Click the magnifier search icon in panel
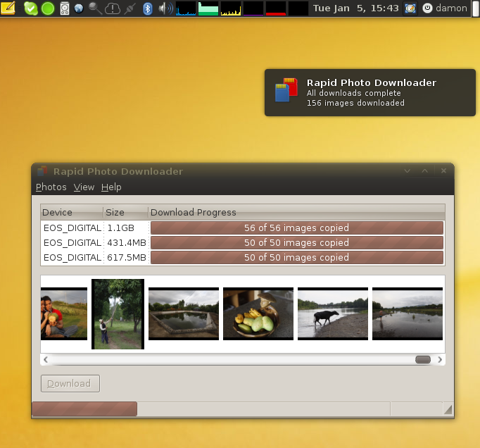Viewport: 480px width, 448px height. point(94,8)
